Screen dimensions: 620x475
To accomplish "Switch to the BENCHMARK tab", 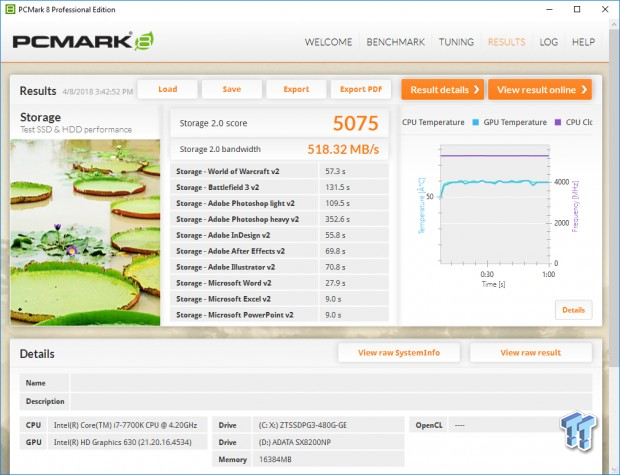I will (397, 42).
